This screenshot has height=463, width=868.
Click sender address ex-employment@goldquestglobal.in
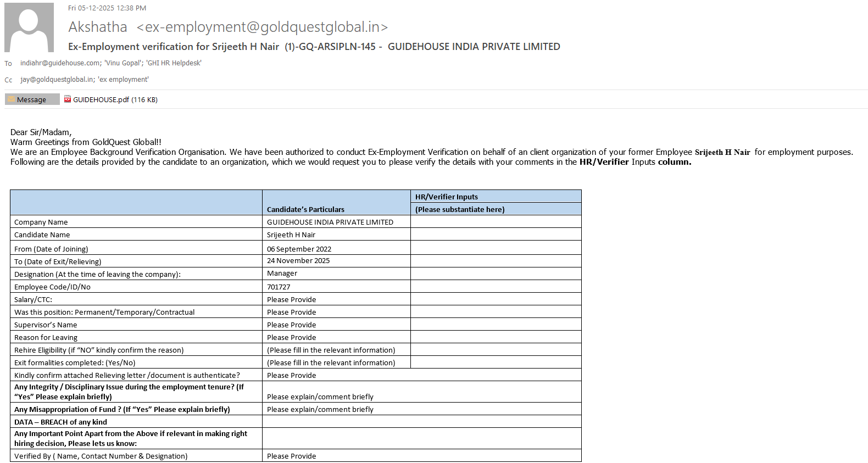tap(262, 27)
